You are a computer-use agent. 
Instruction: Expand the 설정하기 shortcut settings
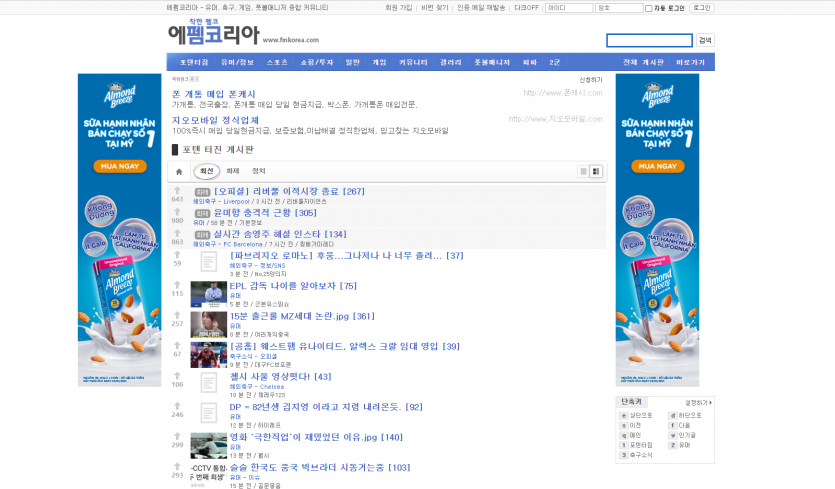[699, 402]
